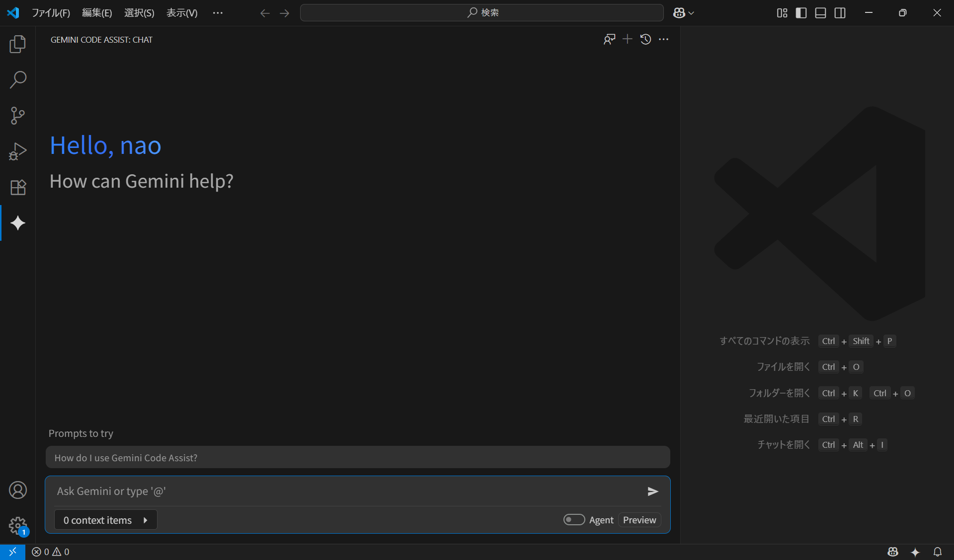Send the prompt with arrow icon
This screenshot has height=560, width=954.
click(x=653, y=491)
